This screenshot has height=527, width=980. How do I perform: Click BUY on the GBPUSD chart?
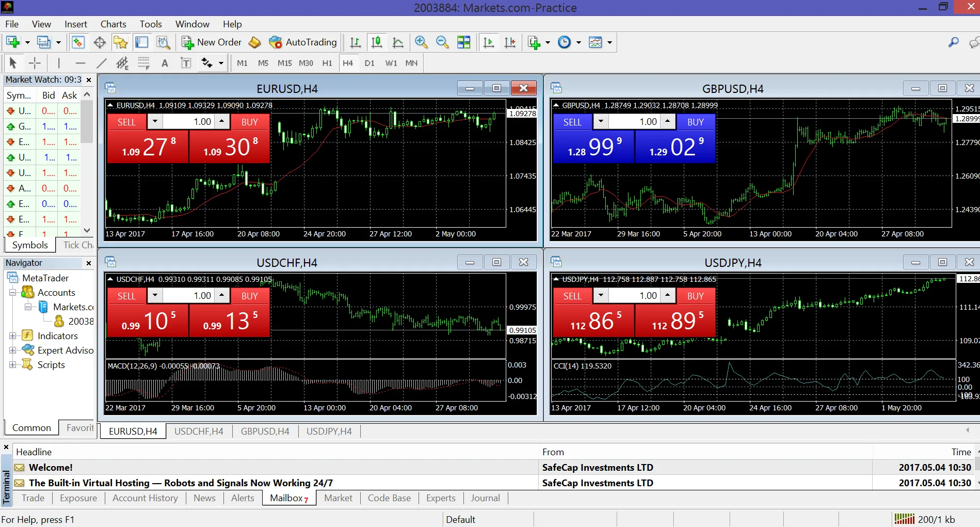point(696,122)
